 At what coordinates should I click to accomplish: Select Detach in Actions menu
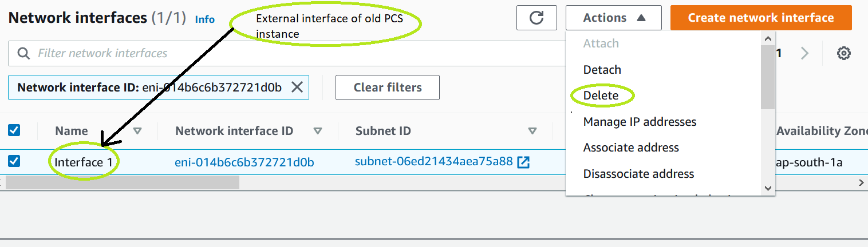point(602,70)
